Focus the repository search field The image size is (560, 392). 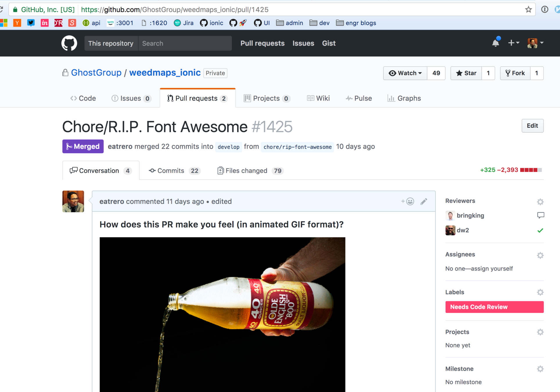tap(185, 43)
